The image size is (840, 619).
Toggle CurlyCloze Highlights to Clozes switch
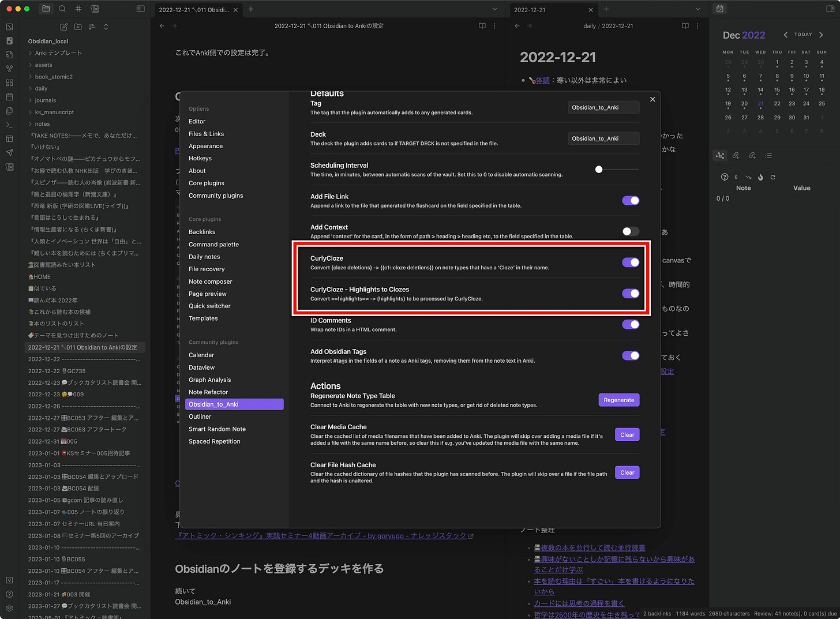[x=631, y=294]
